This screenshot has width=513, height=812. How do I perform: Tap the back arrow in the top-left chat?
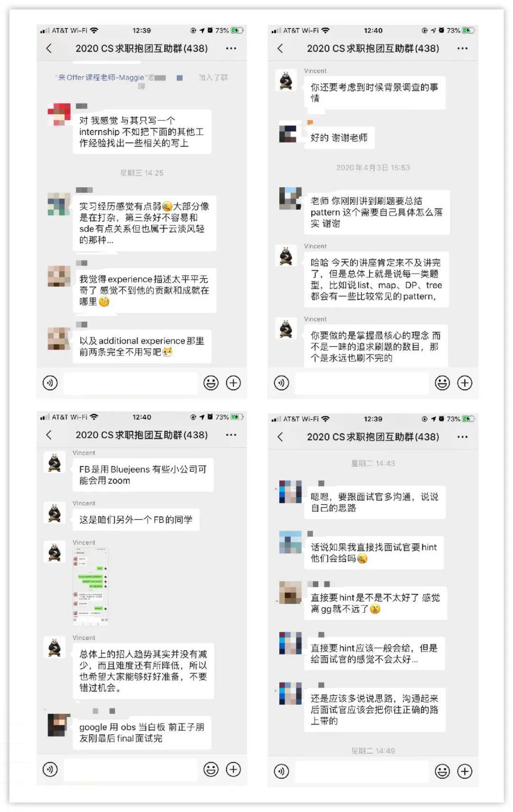click(49, 48)
